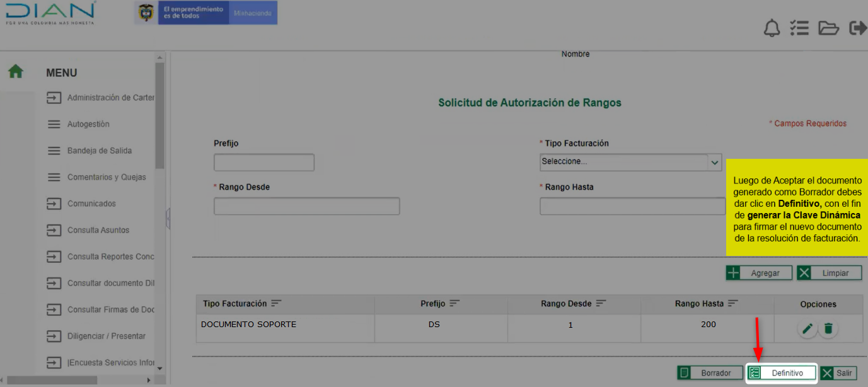The width and height of the screenshot is (868, 387).
Task: Open the Tipo Facturación dropdown
Action: click(x=630, y=162)
